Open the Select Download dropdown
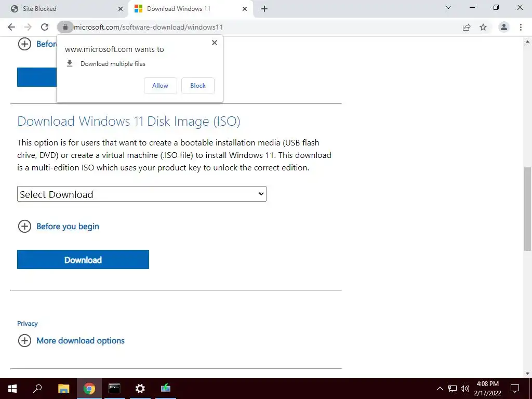This screenshot has width=532, height=399. tap(141, 194)
